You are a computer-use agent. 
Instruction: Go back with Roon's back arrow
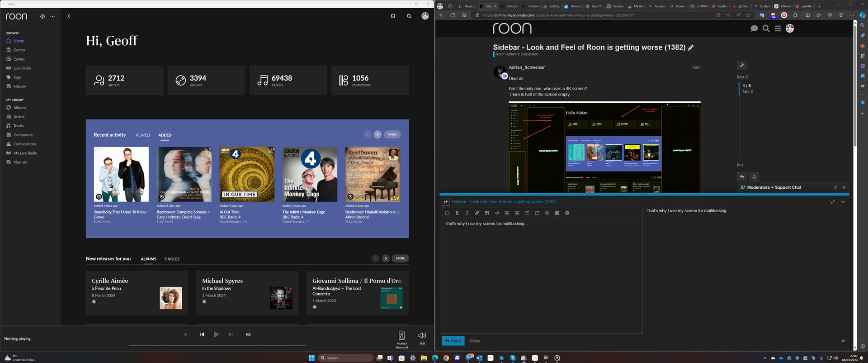tap(69, 16)
